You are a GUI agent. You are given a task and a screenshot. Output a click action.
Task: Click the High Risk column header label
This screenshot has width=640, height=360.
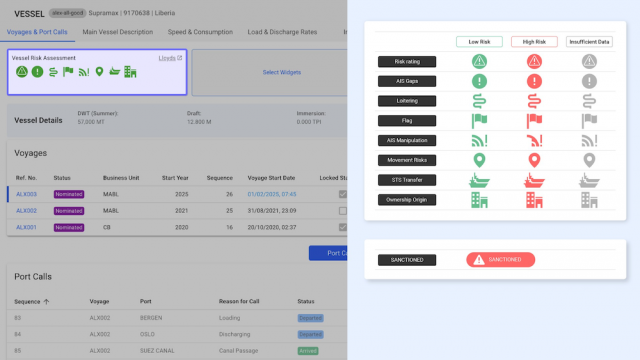[x=534, y=42]
